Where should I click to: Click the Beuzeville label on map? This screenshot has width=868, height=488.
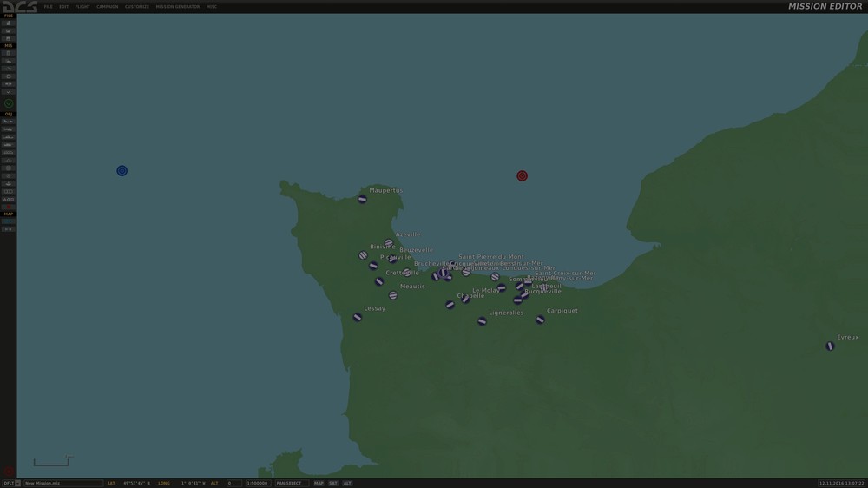point(417,250)
